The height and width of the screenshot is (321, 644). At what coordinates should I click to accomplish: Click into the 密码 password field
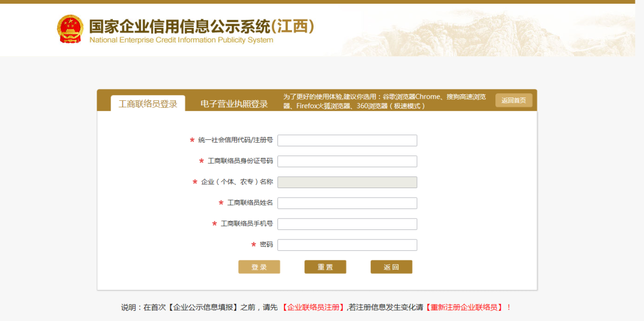click(x=347, y=245)
